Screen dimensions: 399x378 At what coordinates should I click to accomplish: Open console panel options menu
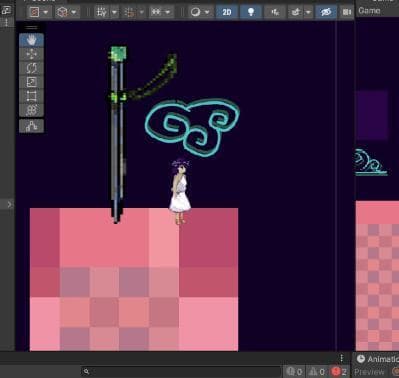pyautogui.click(x=342, y=358)
